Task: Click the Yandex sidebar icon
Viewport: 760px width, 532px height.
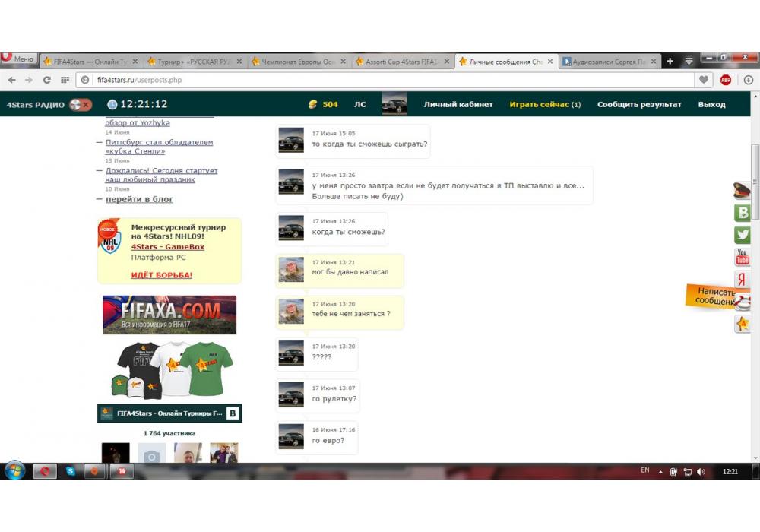Action: 743,279
